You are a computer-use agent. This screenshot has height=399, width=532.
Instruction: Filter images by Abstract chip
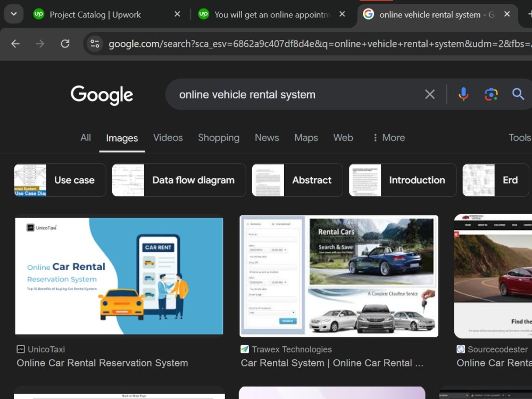pos(297,180)
